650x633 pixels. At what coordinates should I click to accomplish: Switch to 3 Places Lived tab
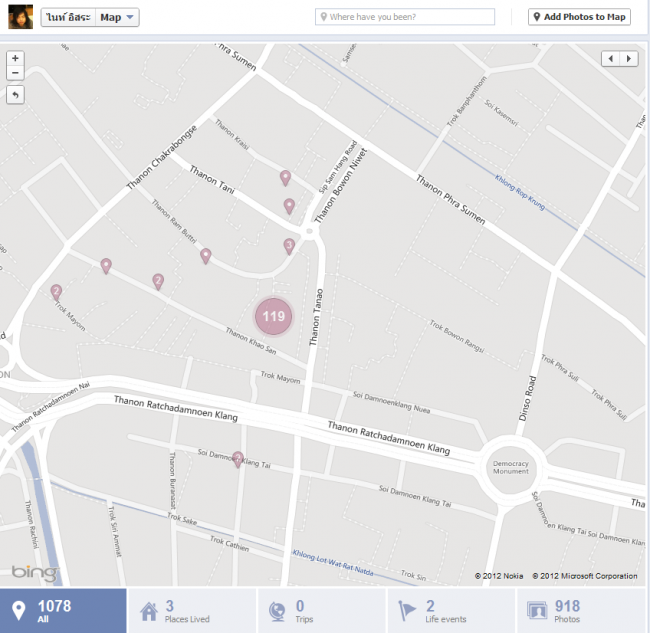coord(192,611)
